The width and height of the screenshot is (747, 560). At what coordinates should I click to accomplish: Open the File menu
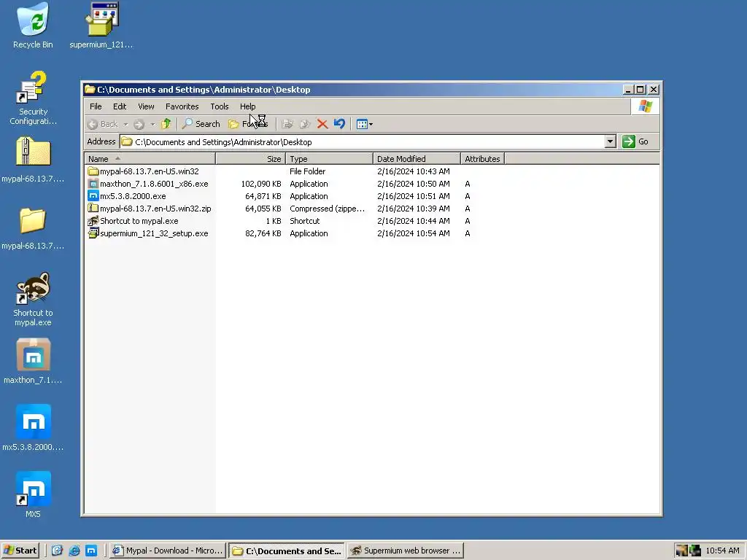96,106
